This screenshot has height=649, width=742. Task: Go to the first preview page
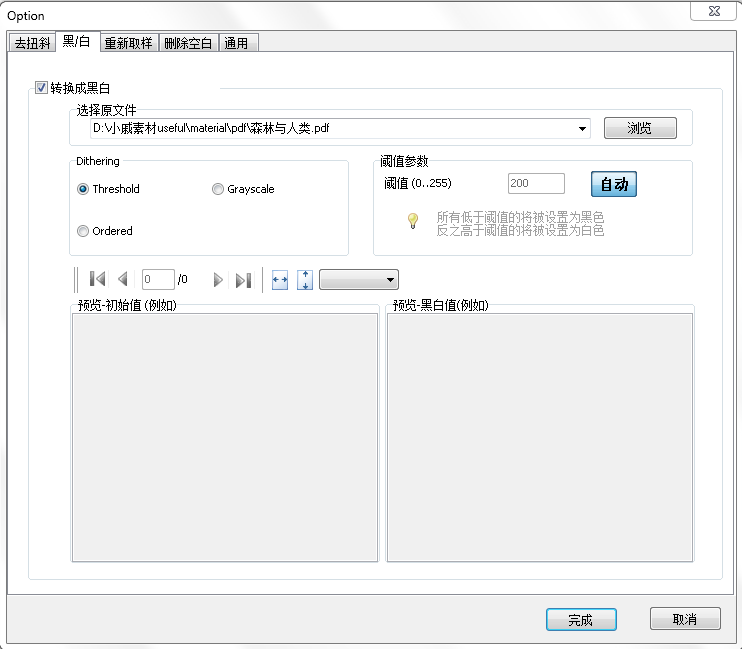pyautogui.click(x=98, y=280)
